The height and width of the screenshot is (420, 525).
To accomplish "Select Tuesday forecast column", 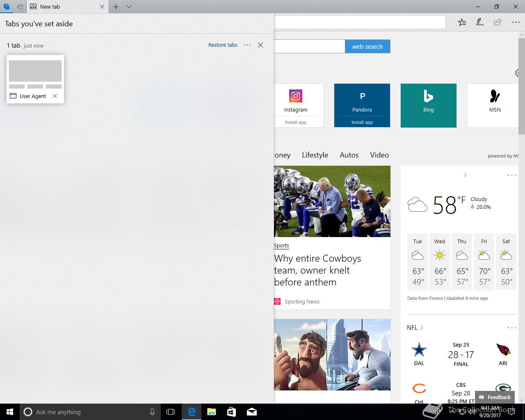I will pyautogui.click(x=418, y=262).
